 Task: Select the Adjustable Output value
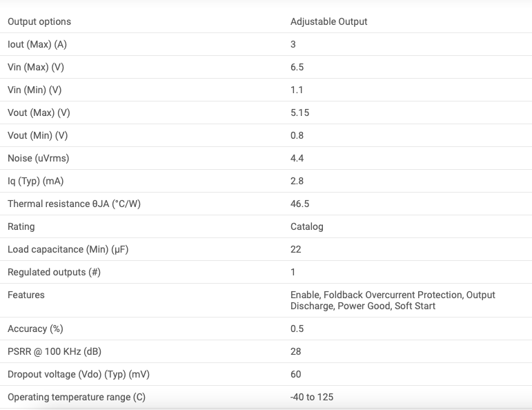tap(328, 21)
